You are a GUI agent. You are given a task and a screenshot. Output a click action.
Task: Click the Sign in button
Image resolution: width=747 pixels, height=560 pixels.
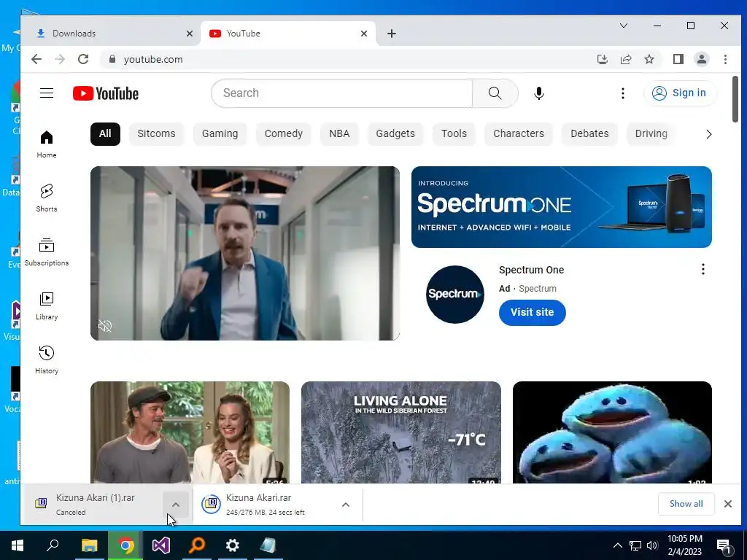pyautogui.click(x=679, y=93)
